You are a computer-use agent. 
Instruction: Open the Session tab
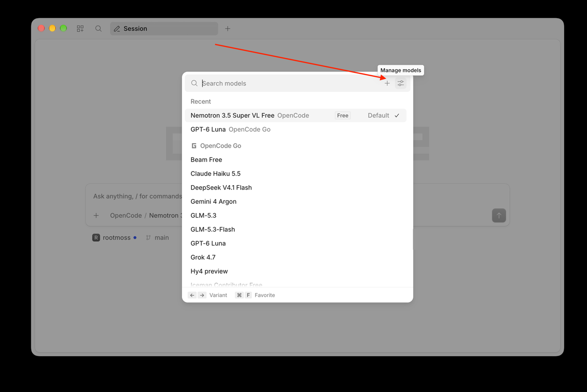click(x=164, y=29)
